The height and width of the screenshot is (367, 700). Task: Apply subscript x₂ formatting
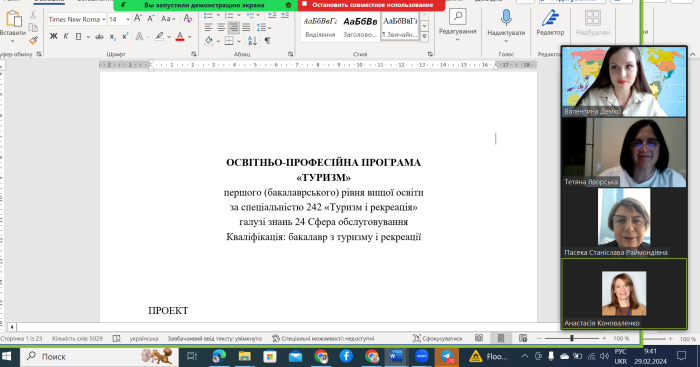pyautogui.click(x=112, y=37)
